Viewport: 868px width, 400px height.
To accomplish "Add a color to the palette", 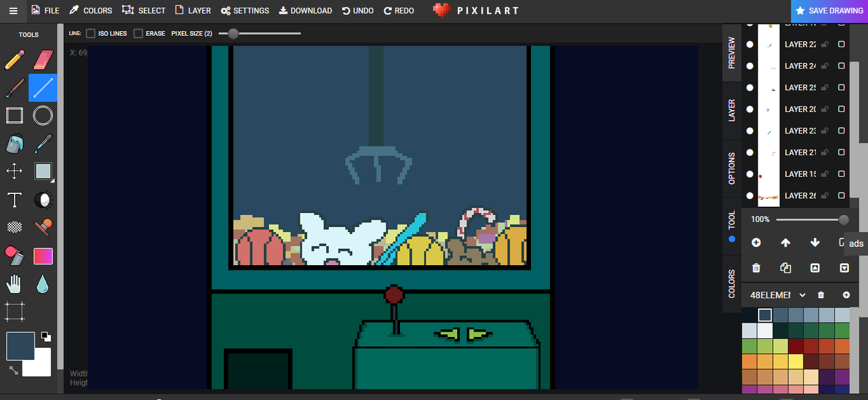I will tap(846, 295).
